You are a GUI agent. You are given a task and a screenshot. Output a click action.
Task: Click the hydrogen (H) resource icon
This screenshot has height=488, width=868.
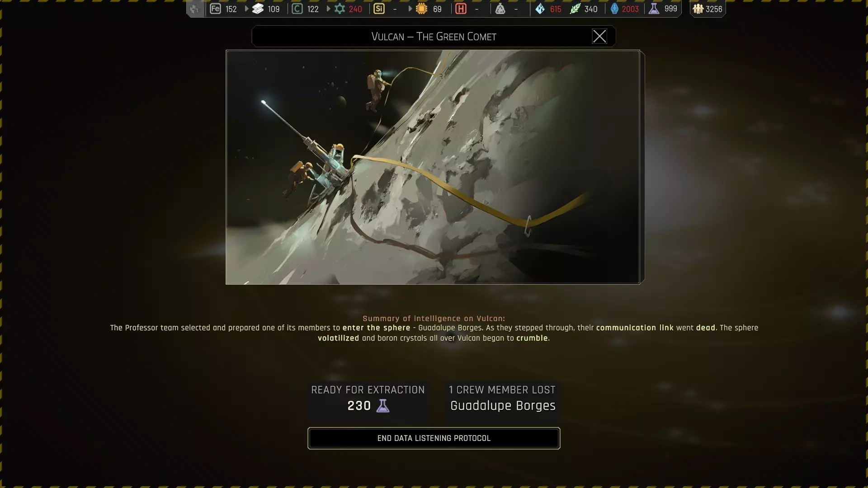click(x=461, y=9)
